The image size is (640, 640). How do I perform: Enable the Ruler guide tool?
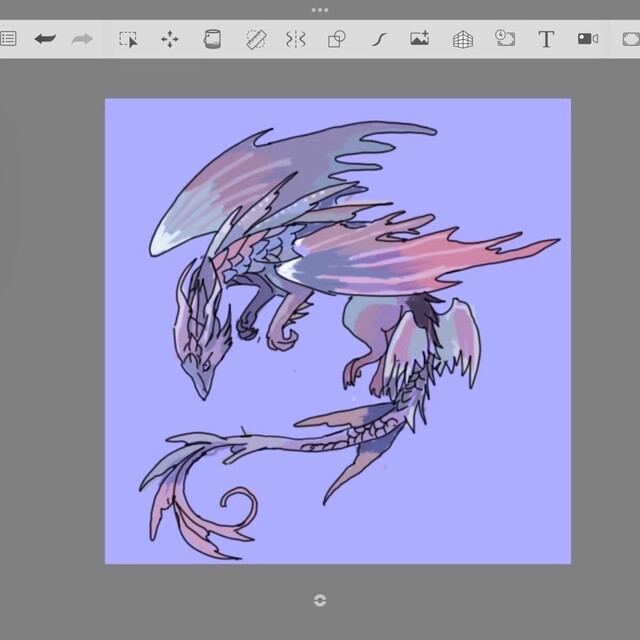point(256,39)
